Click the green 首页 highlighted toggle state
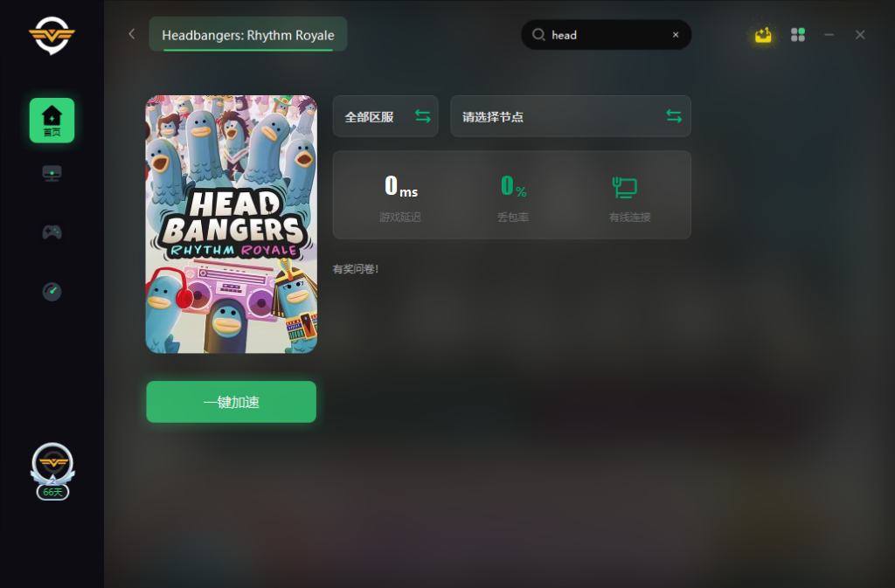Screen dimensions: 895x588 click(52, 120)
